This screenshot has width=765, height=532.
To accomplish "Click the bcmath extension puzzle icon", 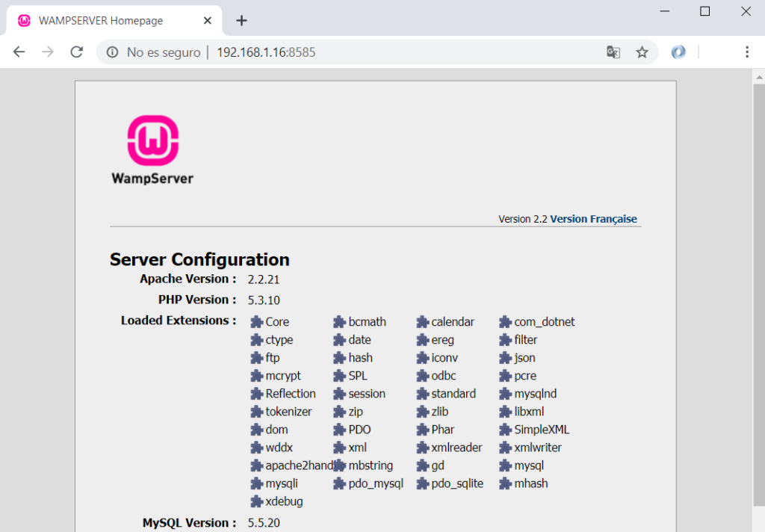I will (340, 322).
